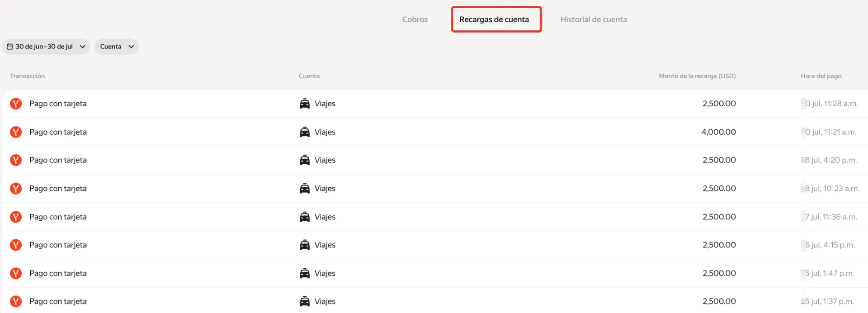The height and width of the screenshot is (313, 868).
Task: Click the red Y logo in the 11:36 a.m. row
Action: tap(16, 217)
